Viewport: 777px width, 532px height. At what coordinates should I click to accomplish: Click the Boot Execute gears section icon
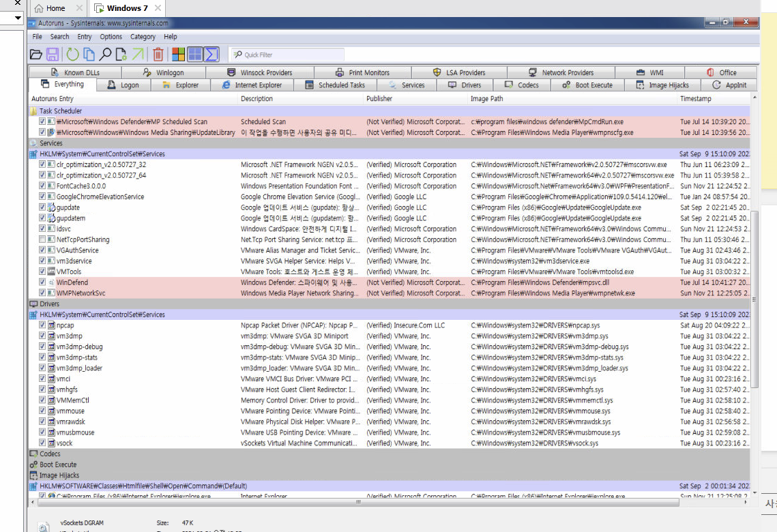point(33,464)
